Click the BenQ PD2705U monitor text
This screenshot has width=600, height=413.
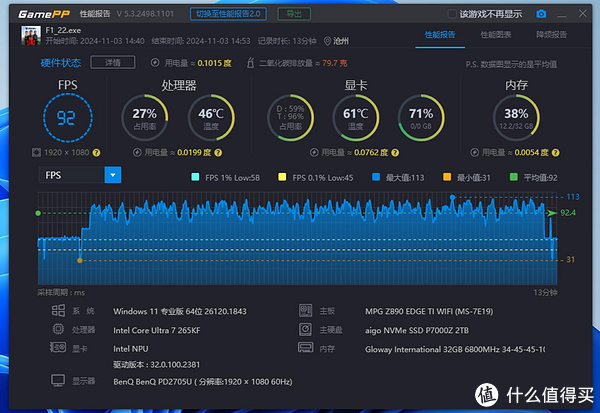tap(203, 382)
